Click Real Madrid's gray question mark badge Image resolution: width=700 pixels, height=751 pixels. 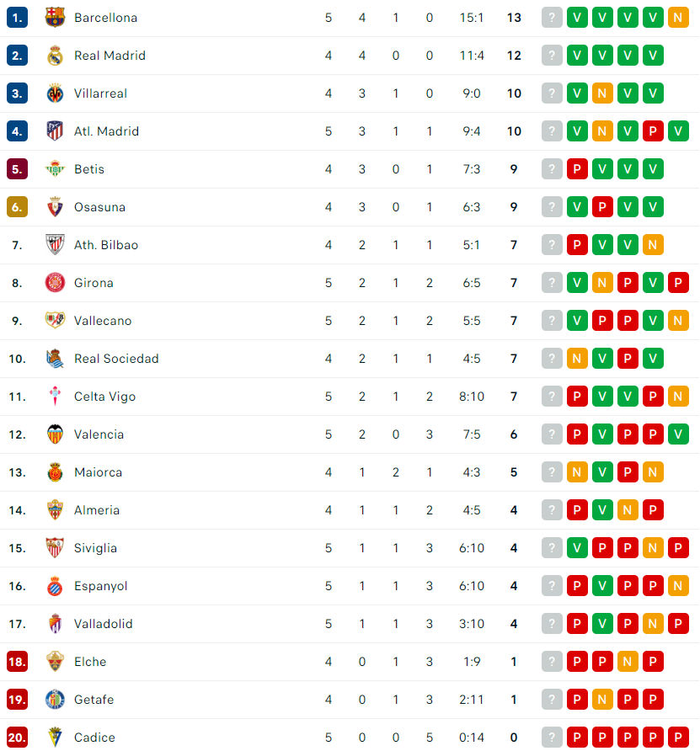(552, 56)
